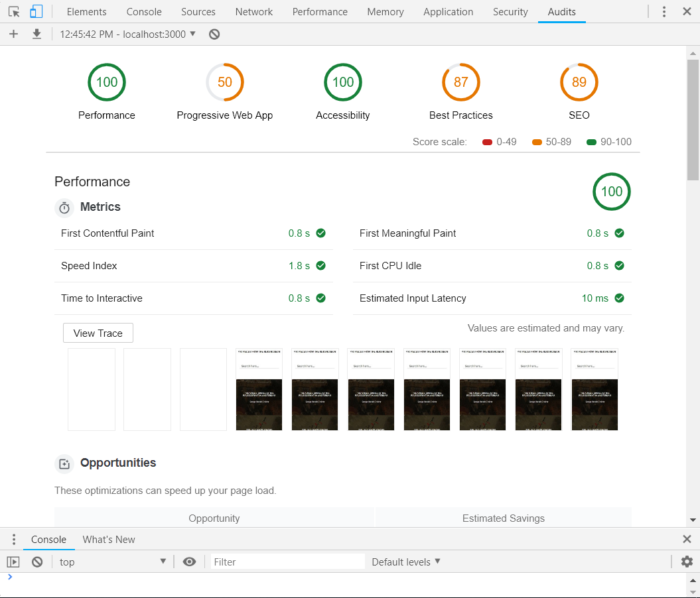The image size is (700, 598).
Task: Click the View Trace button
Action: tap(98, 333)
